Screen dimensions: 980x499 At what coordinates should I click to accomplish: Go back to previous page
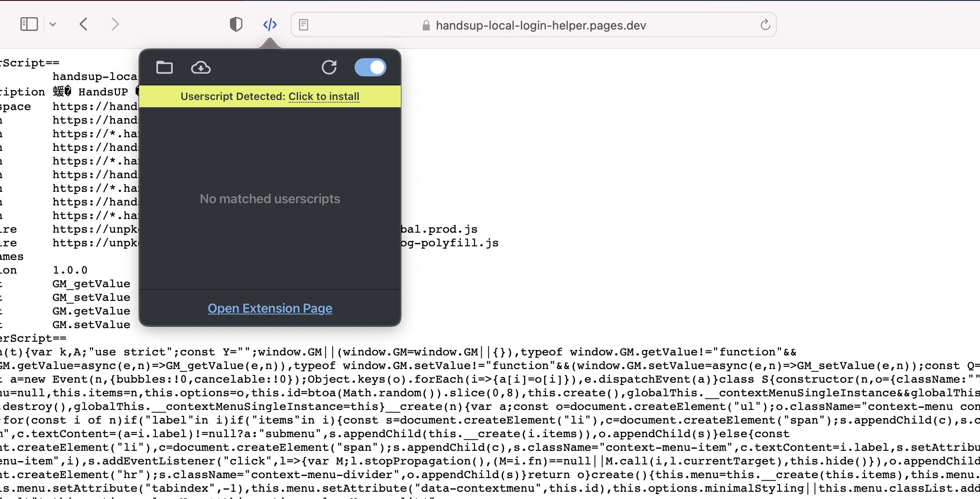pyautogui.click(x=83, y=24)
